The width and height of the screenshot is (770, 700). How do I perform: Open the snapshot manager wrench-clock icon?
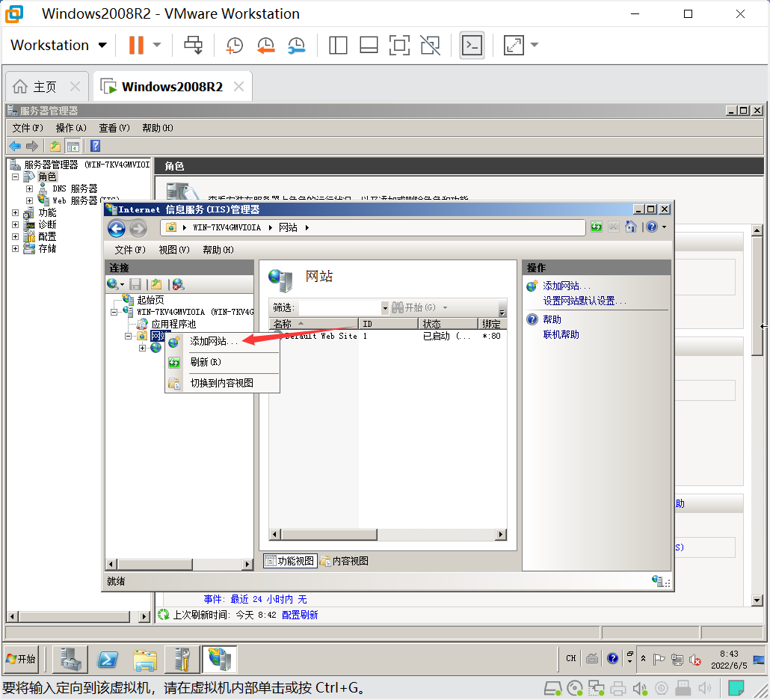click(x=297, y=45)
